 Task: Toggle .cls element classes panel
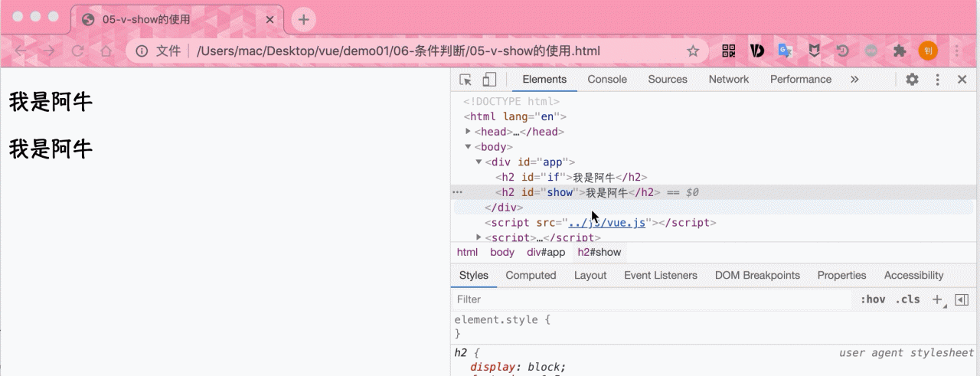[908, 299]
